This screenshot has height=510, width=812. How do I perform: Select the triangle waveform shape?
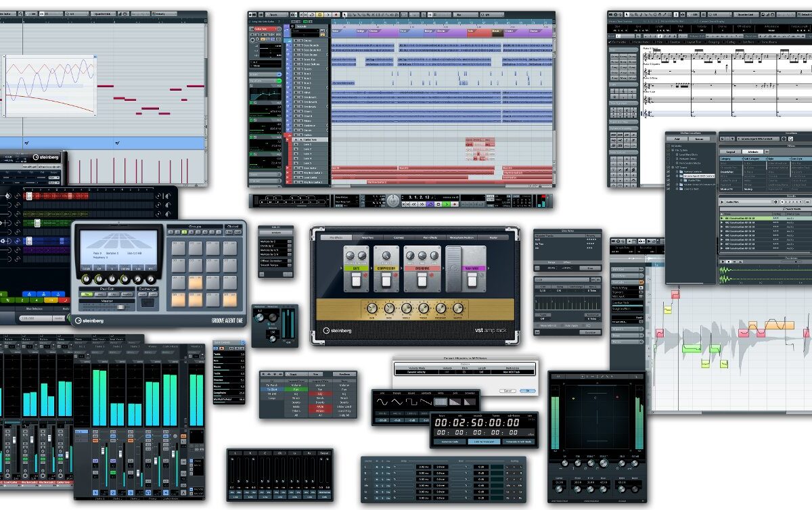(x=397, y=402)
